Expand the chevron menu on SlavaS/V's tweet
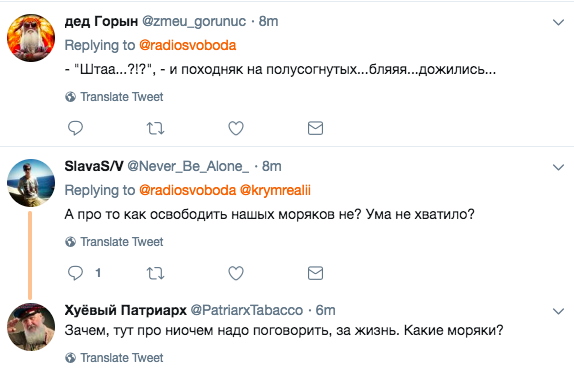Image resolution: width=574 pixels, height=373 pixels. coord(558,167)
